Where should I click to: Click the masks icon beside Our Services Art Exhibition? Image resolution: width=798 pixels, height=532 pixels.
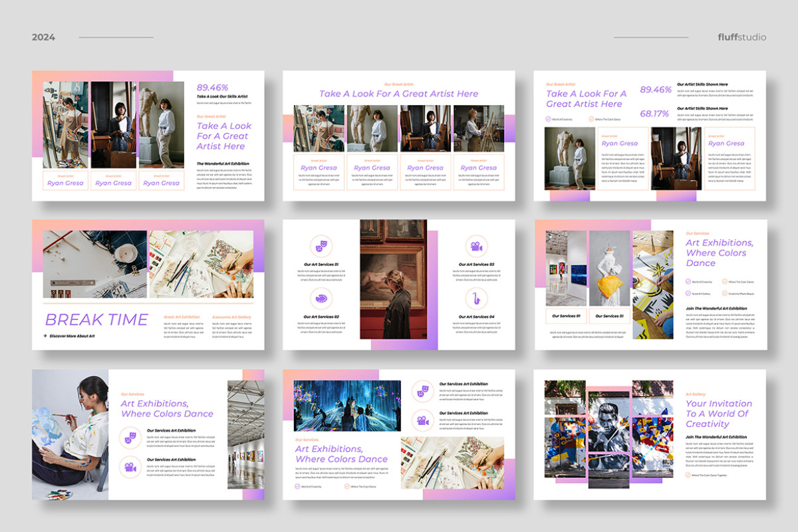point(130,437)
